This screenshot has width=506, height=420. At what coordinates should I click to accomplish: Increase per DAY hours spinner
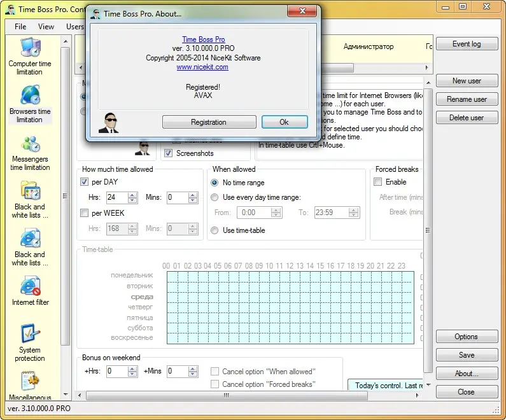(132, 195)
